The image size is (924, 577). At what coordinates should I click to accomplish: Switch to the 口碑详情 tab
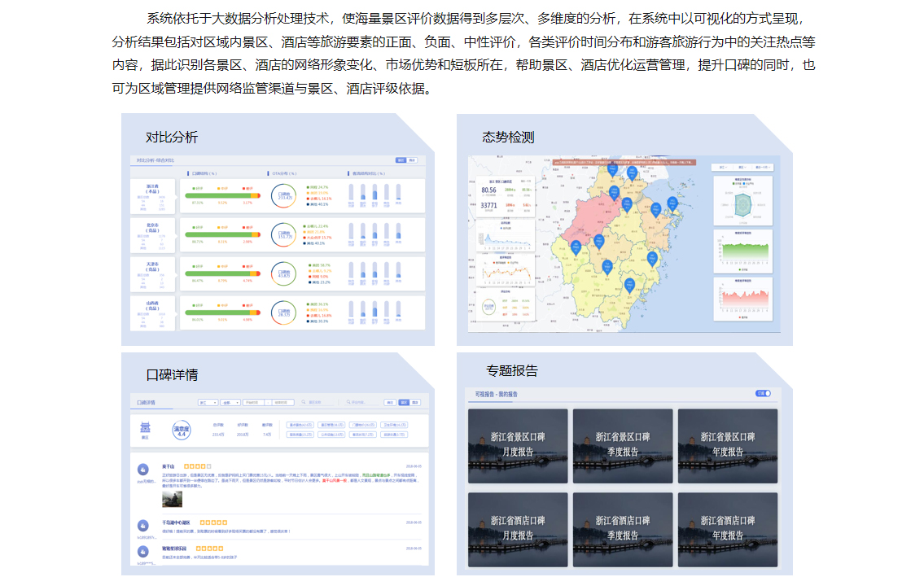pyautogui.click(x=147, y=402)
